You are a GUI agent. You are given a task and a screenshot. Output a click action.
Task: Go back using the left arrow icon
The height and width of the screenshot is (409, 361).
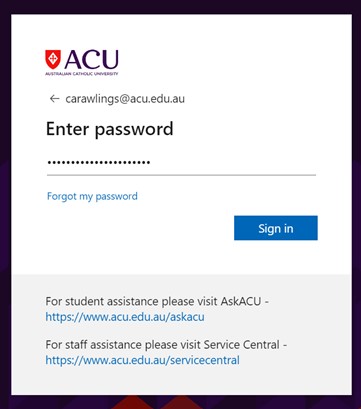click(54, 99)
